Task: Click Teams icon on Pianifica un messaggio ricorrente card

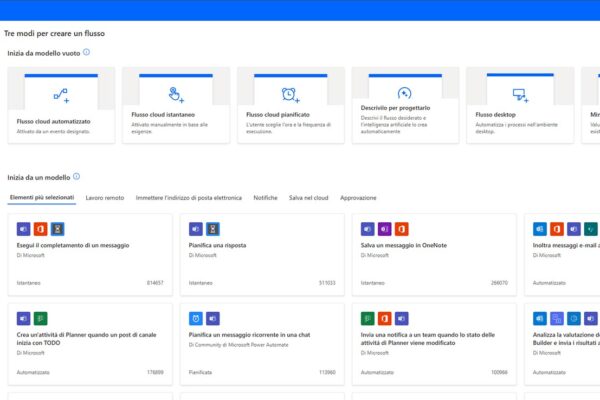Action: [x=213, y=318]
